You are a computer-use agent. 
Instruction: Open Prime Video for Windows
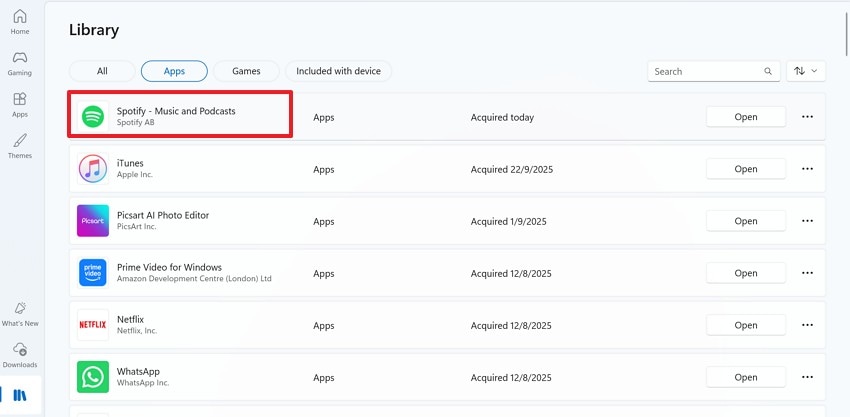(746, 273)
